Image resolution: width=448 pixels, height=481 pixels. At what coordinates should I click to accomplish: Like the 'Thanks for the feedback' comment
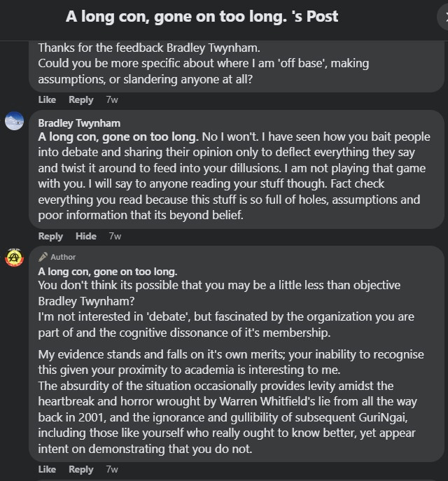(47, 100)
